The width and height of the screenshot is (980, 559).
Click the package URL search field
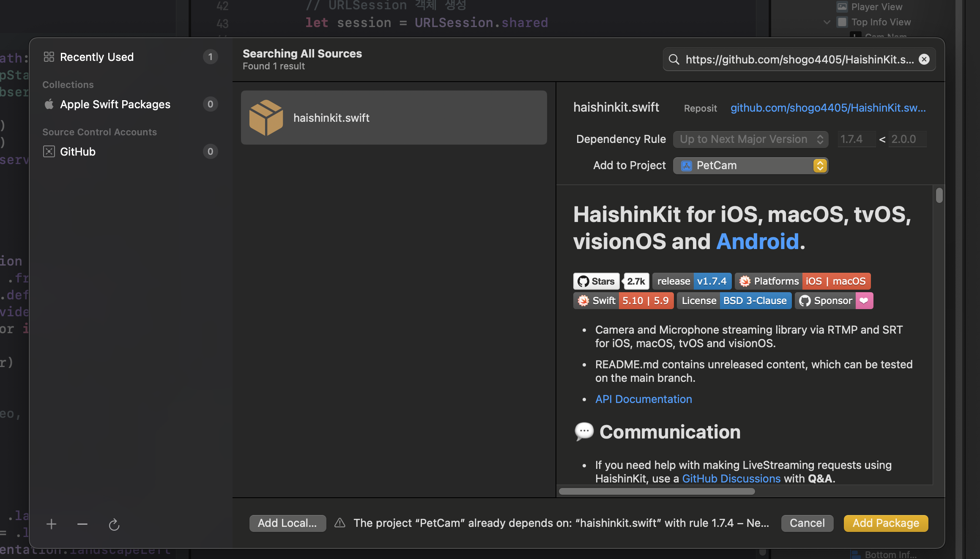(x=799, y=59)
